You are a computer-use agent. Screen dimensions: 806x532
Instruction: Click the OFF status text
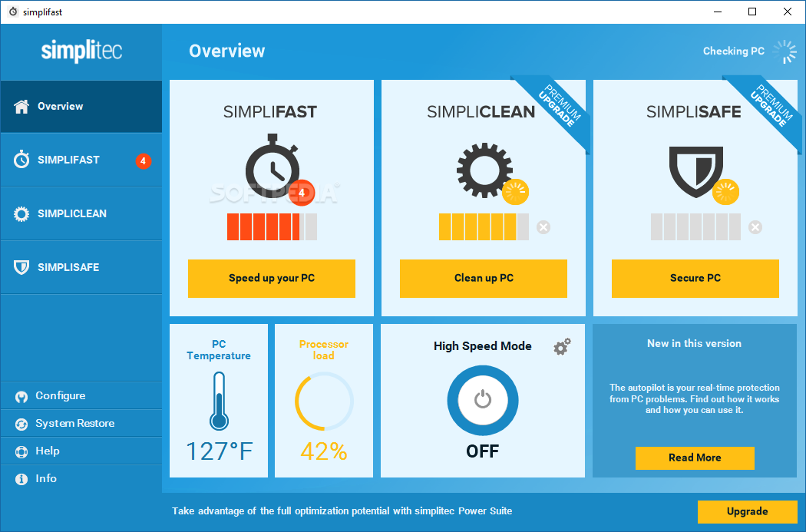point(482,451)
